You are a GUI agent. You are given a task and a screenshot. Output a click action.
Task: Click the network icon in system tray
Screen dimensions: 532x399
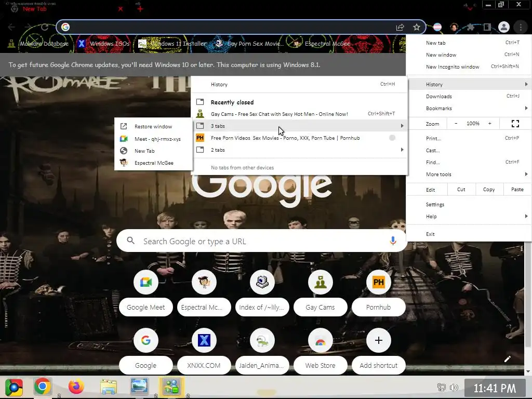click(x=441, y=387)
